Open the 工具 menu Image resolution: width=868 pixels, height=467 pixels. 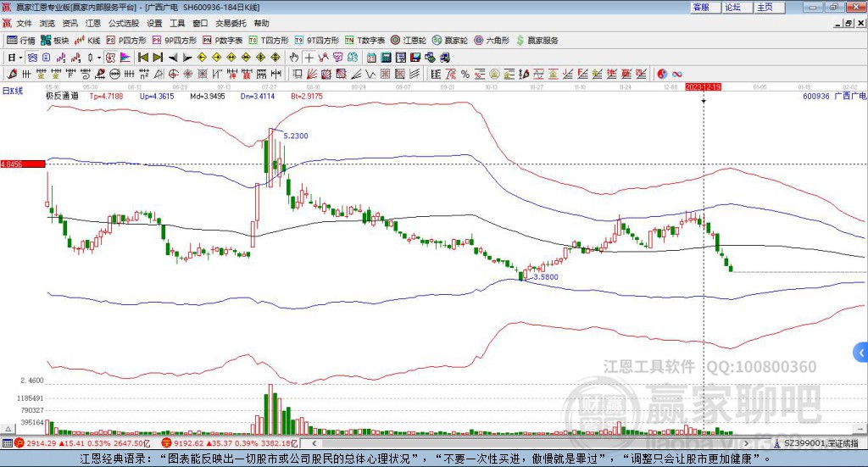[x=177, y=23]
